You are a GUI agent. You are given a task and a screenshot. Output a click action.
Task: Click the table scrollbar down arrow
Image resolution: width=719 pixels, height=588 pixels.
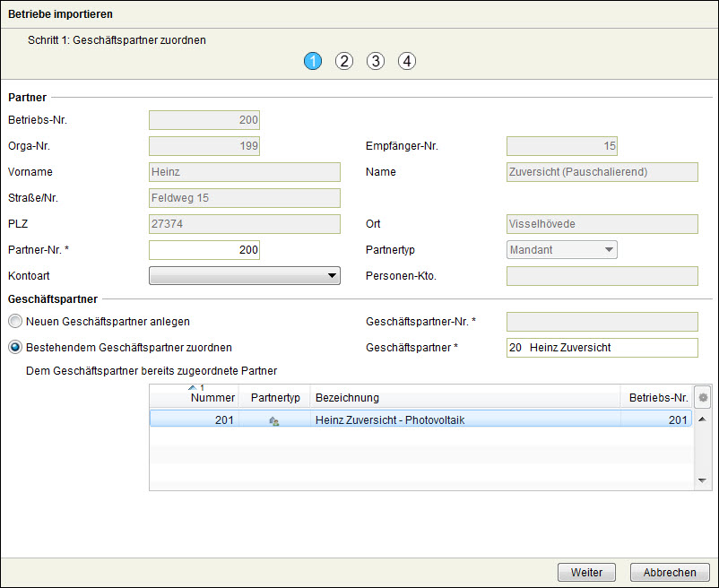pos(702,480)
